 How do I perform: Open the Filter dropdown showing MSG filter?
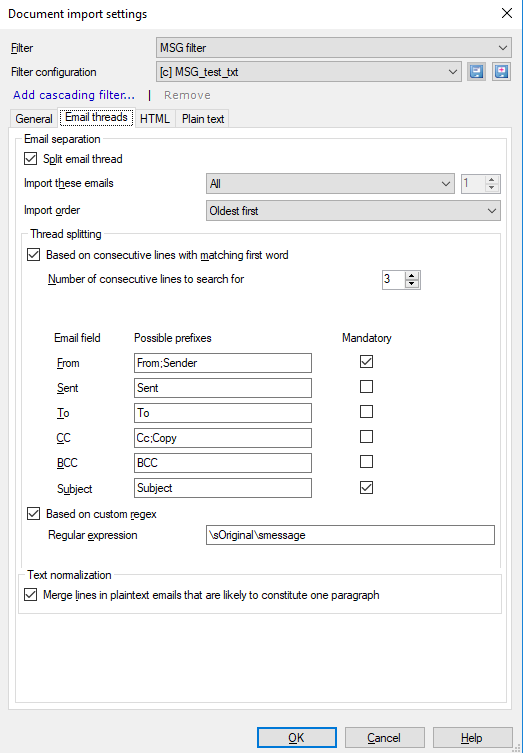pyautogui.click(x=333, y=48)
